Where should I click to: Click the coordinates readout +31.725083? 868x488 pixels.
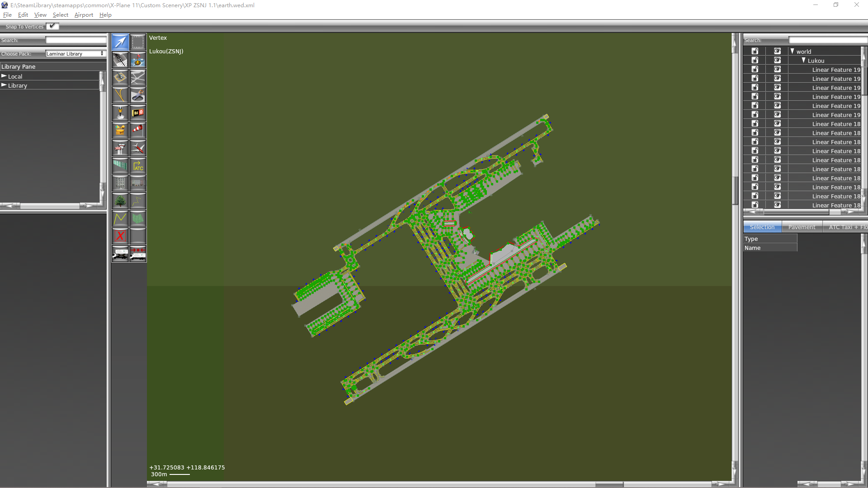(x=187, y=467)
